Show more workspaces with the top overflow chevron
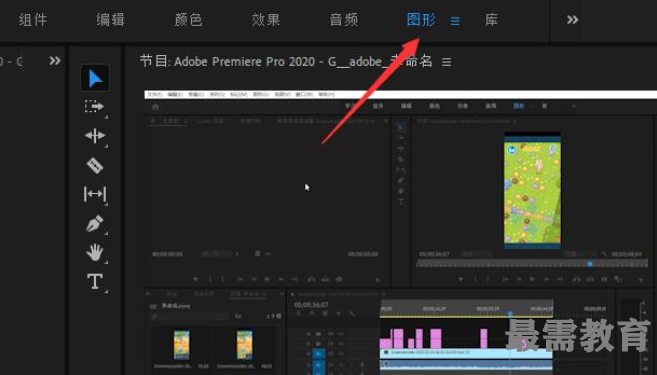The height and width of the screenshot is (375, 657). [572, 20]
